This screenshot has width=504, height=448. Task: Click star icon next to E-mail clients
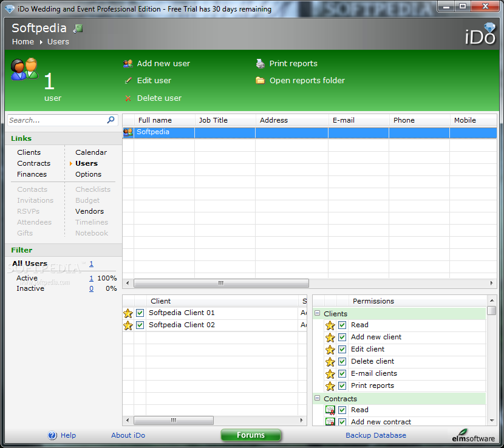click(330, 374)
